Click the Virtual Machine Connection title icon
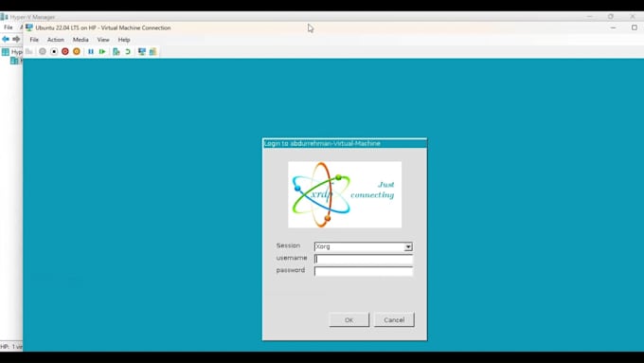The width and height of the screenshot is (644, 363). point(29,27)
